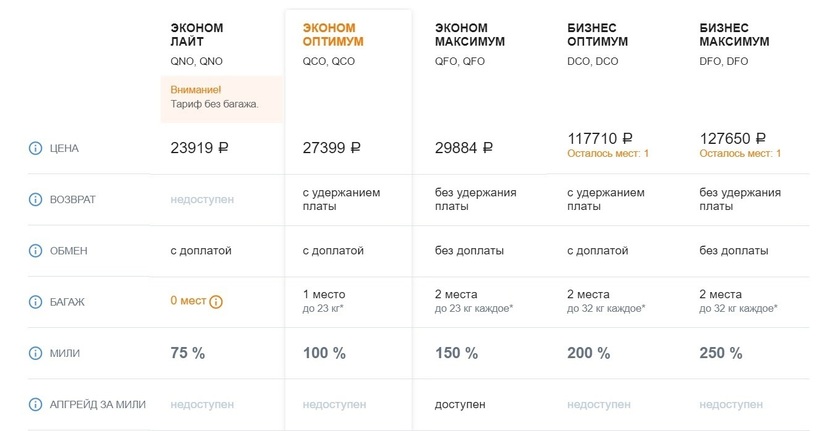Viewport: 820px width, 431px height.
Task: Click the orange info icon near 0 мест
Action: (x=216, y=301)
